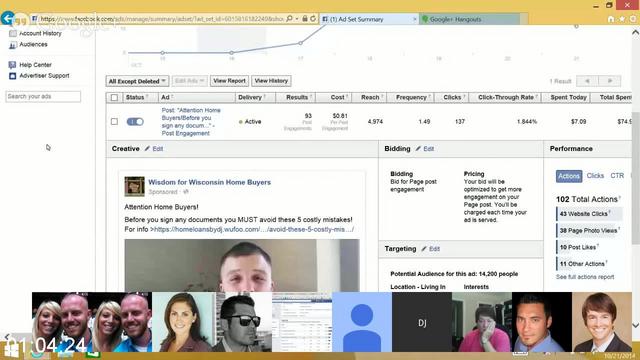Open Account History in sidebar
The image size is (640, 360).
(40, 33)
